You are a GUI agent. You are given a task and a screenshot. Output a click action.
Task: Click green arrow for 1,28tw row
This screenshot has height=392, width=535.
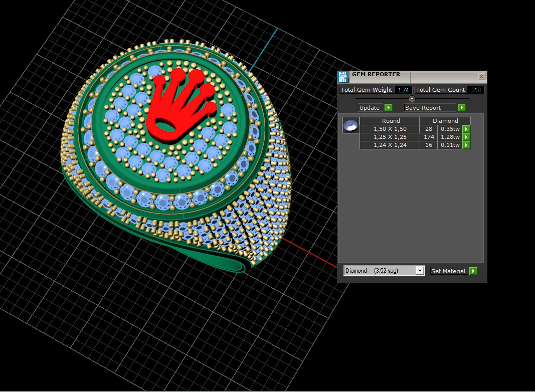pos(466,137)
